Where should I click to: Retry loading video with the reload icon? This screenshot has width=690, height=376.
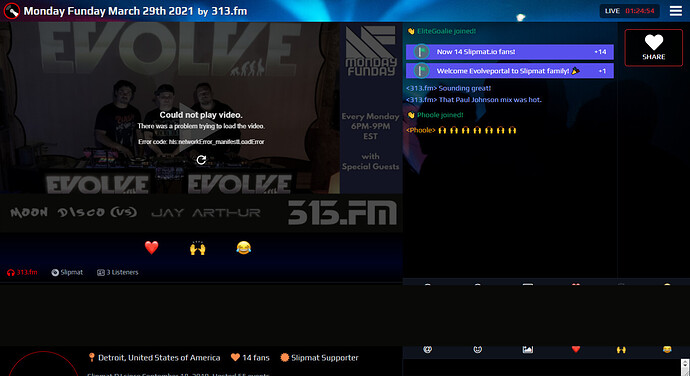[x=201, y=160]
